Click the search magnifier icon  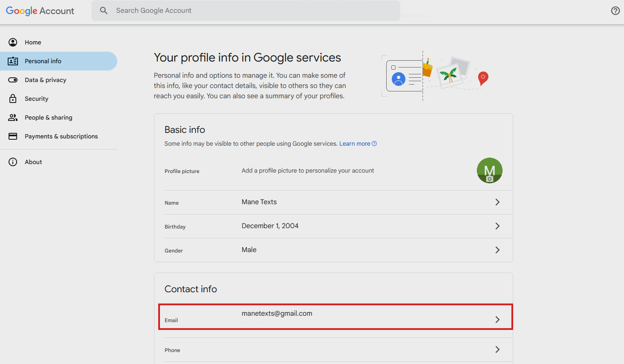[x=104, y=11]
